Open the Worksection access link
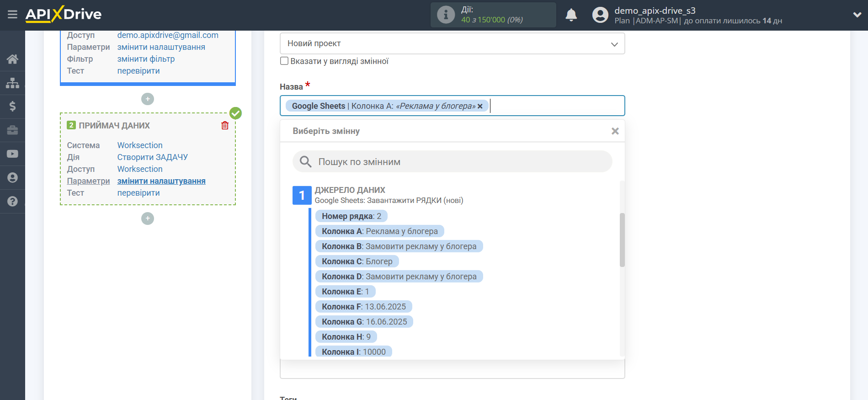This screenshot has width=868, height=400. (x=140, y=169)
